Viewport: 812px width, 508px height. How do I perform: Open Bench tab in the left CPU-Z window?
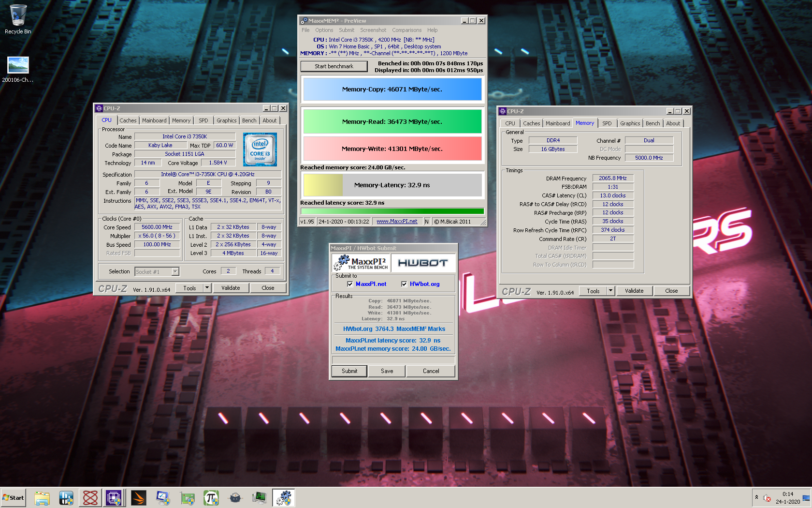[x=249, y=120]
